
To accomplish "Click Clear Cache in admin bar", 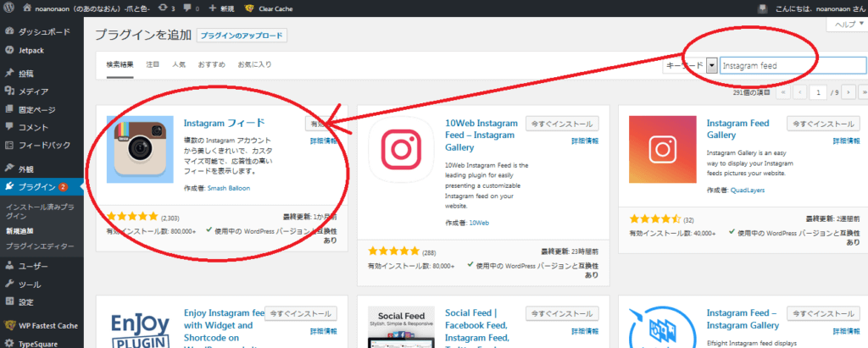I will point(269,8).
